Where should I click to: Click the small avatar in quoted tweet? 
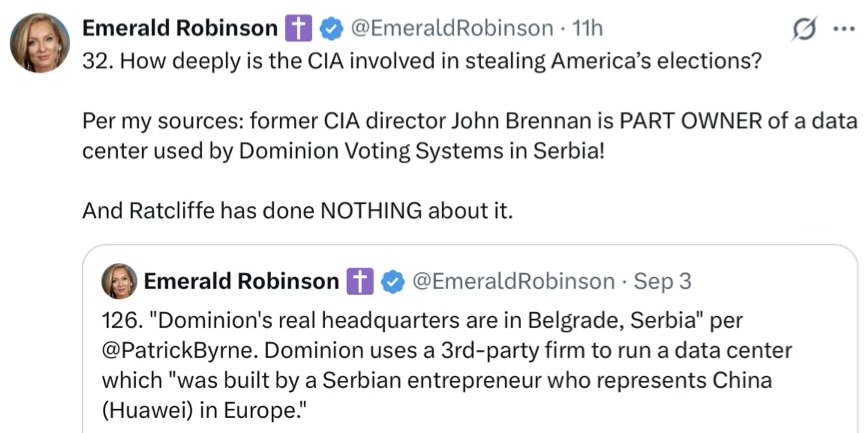point(119,281)
